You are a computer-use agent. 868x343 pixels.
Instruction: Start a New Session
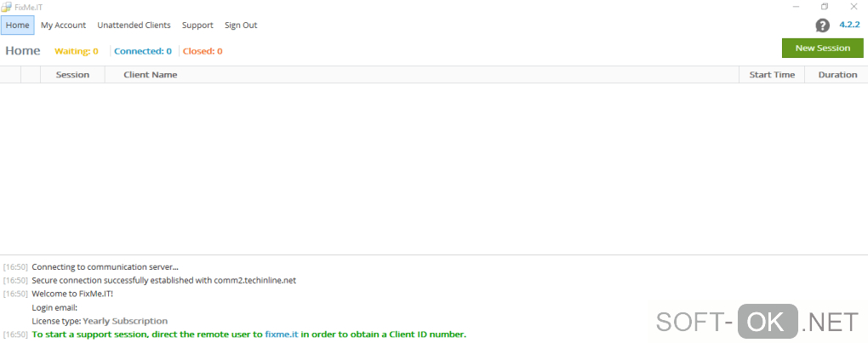click(822, 49)
